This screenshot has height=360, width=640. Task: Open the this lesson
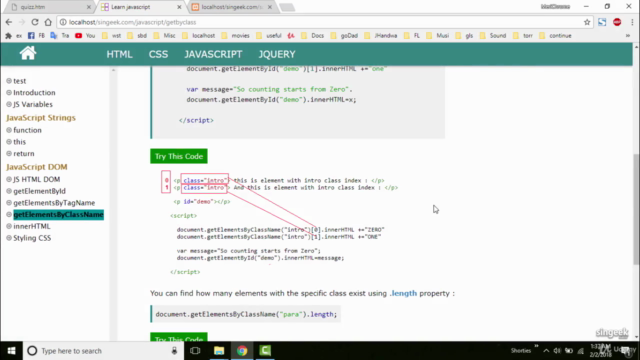(19, 142)
